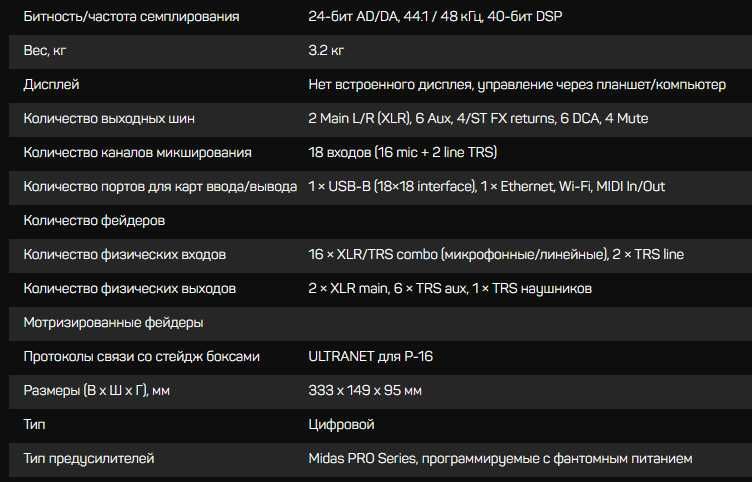Click the "Мотризированные фейдеры" row label
Viewport: 752px width, 482px height.
click(113, 322)
